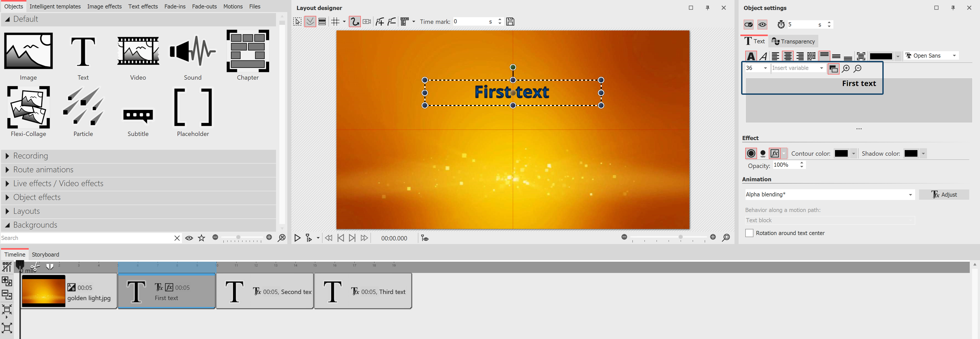The width and height of the screenshot is (980, 339).
Task: Save the layout with the floppy disk icon
Action: click(510, 21)
